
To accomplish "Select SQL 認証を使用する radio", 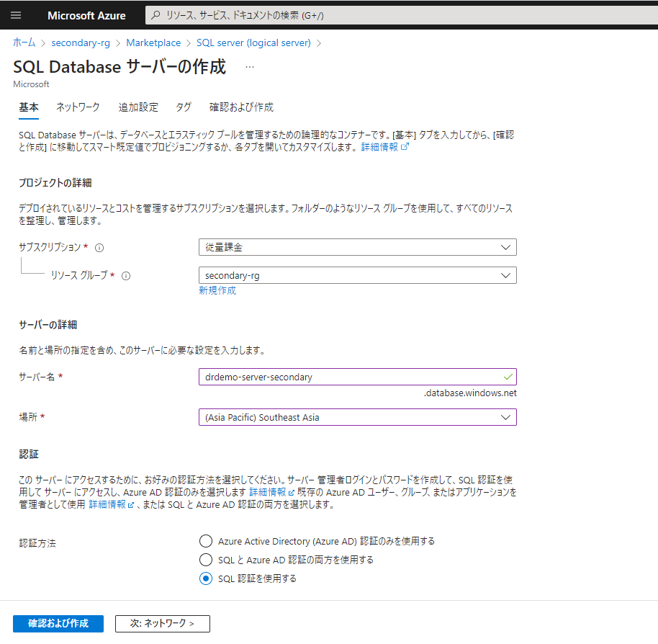I will click(x=206, y=578).
